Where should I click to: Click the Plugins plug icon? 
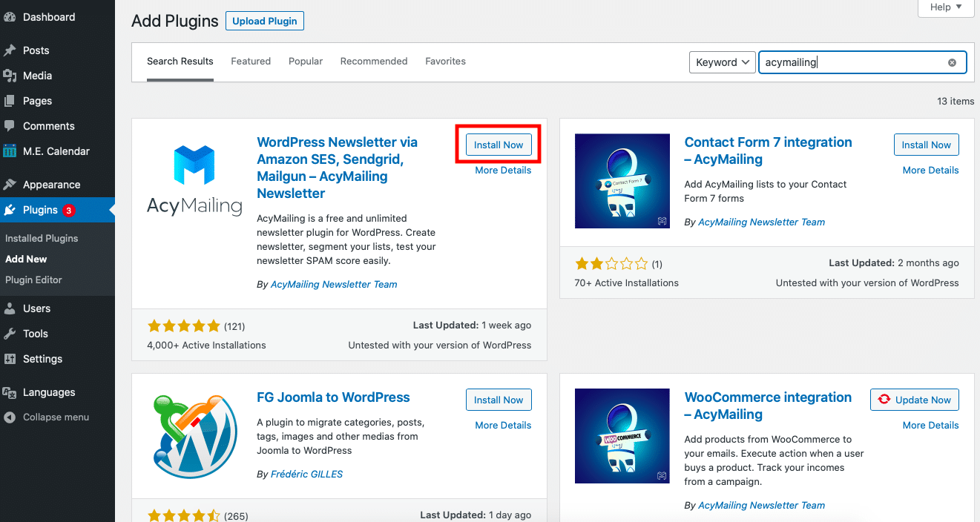pos(10,210)
